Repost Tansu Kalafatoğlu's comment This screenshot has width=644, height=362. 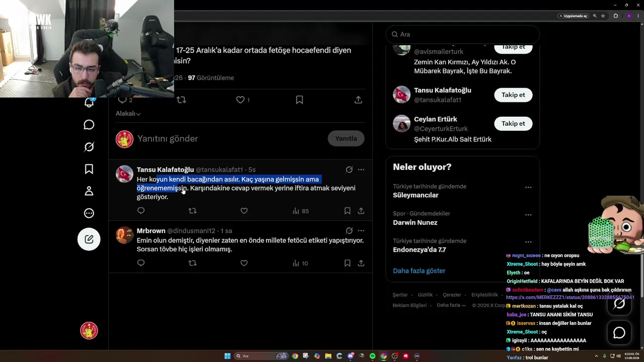(192, 211)
